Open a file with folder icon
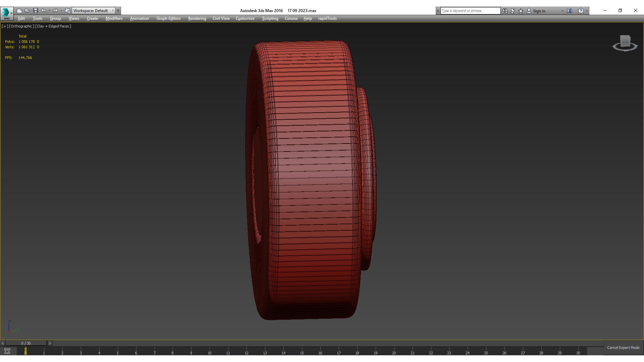Image resolution: width=644 pixels, height=362 pixels. tap(28, 11)
